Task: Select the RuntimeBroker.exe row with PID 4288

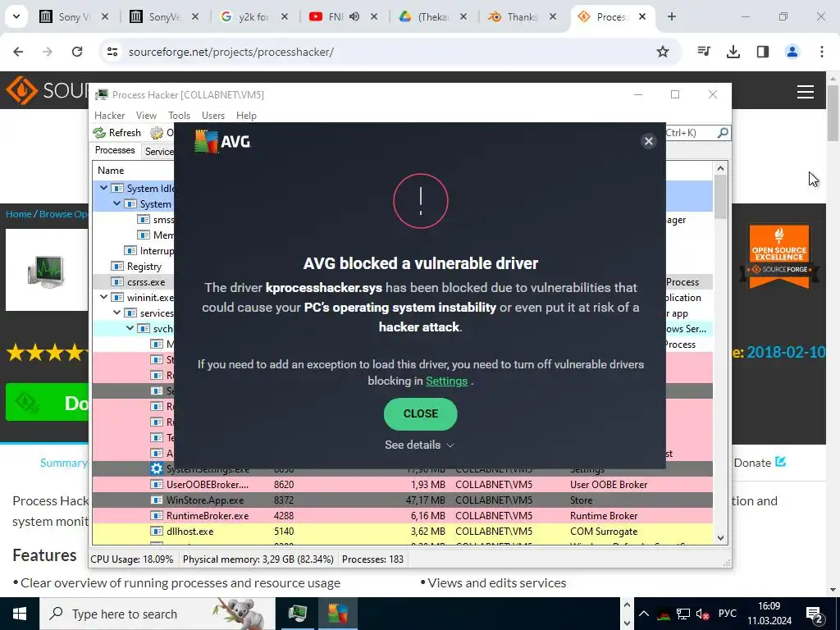Action: [402, 515]
